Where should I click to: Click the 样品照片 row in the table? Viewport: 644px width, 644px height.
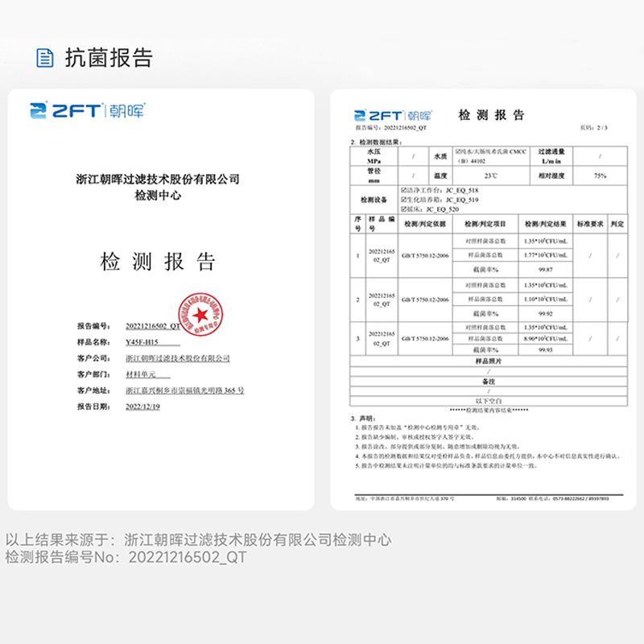click(489, 361)
